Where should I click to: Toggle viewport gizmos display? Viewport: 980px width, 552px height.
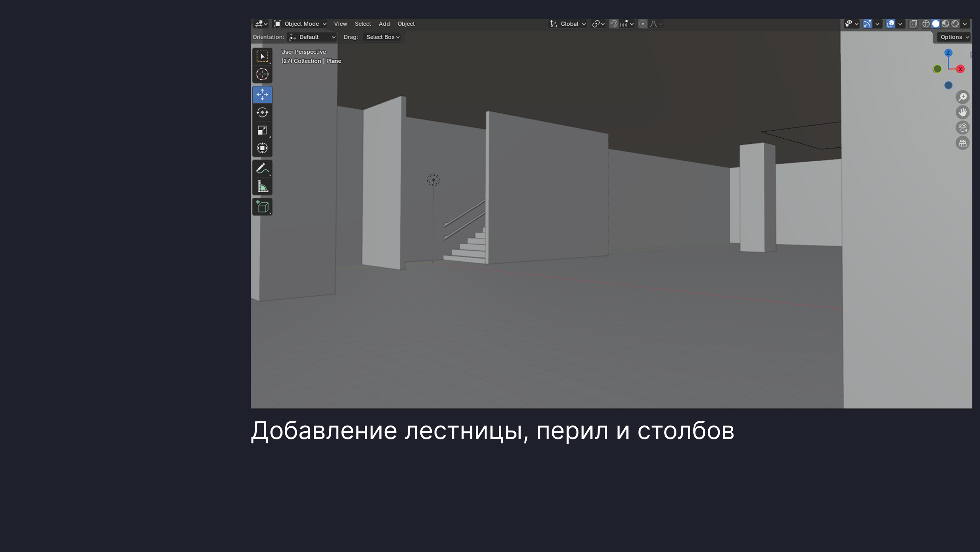click(x=867, y=24)
